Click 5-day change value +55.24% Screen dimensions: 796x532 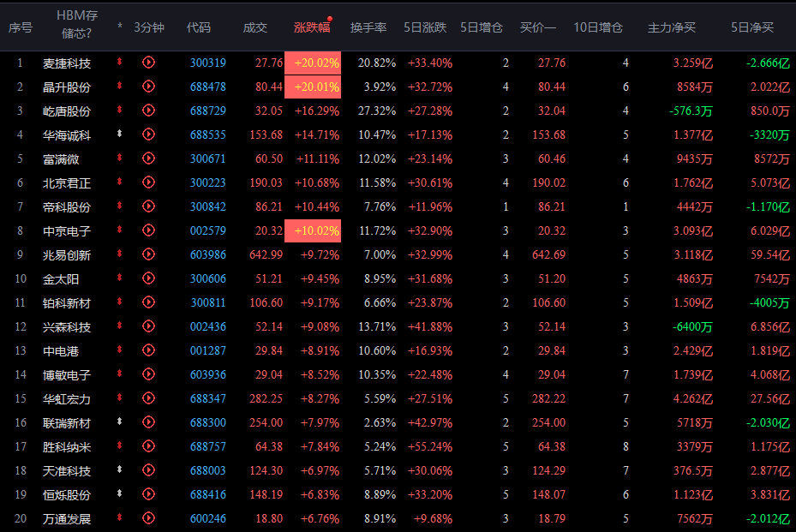429,446
